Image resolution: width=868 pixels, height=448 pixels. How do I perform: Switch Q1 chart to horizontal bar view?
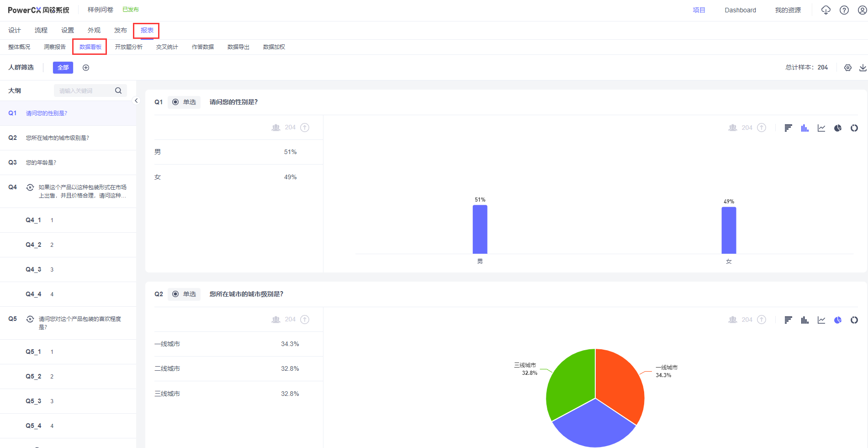[788, 128]
